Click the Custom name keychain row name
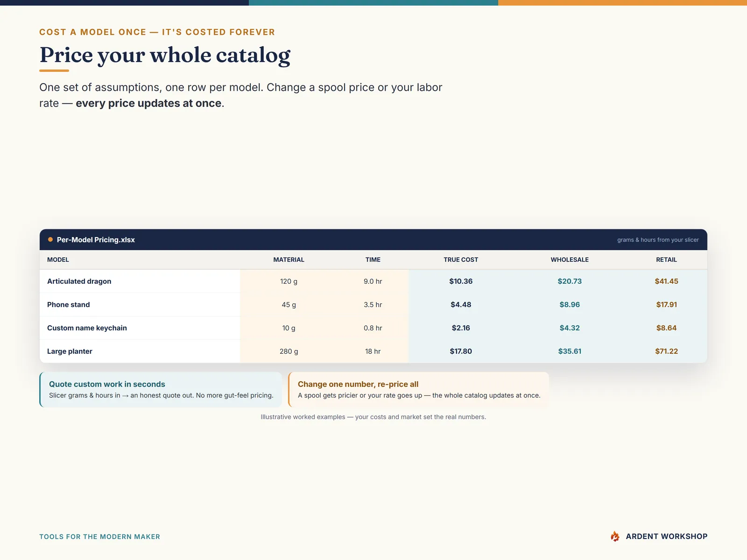 tap(87, 328)
